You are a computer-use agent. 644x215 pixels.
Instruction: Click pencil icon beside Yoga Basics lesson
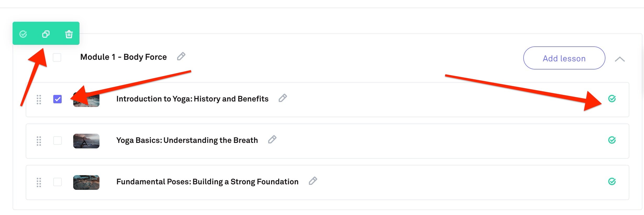point(272,139)
